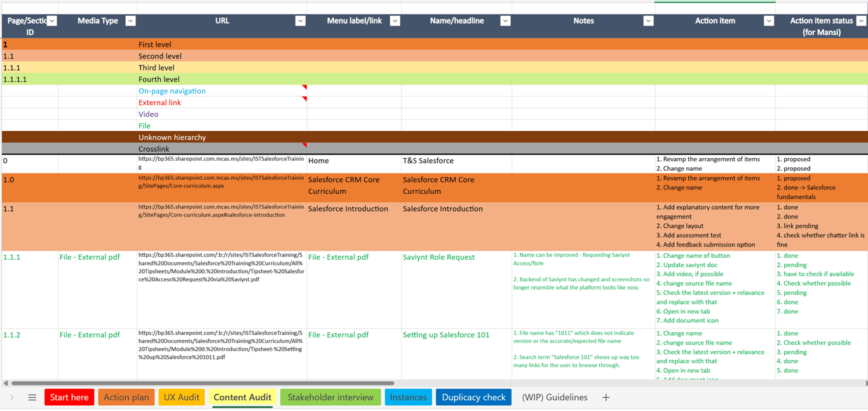Click the sheet tabs scroll arrow
This screenshot has width=868, height=411.
[11, 398]
